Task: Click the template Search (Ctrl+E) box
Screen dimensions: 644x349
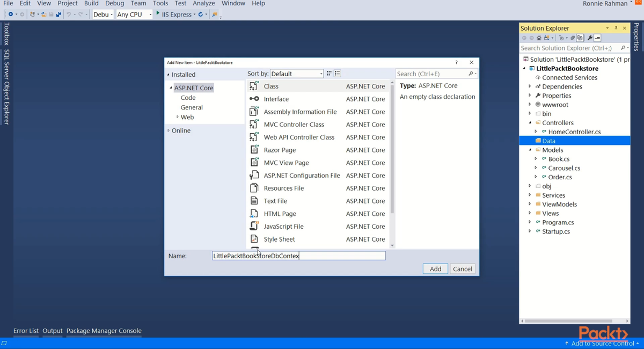Action: pyautogui.click(x=436, y=74)
